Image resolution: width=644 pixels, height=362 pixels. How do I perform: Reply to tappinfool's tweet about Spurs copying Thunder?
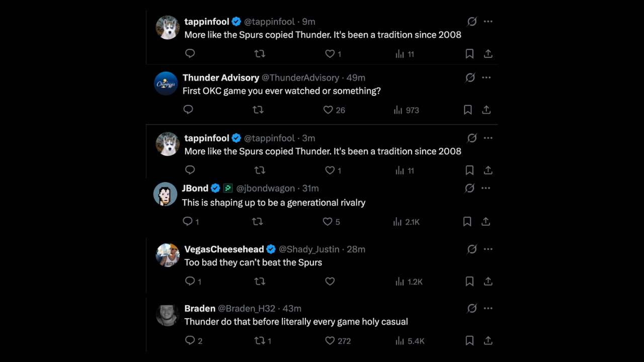190,53
